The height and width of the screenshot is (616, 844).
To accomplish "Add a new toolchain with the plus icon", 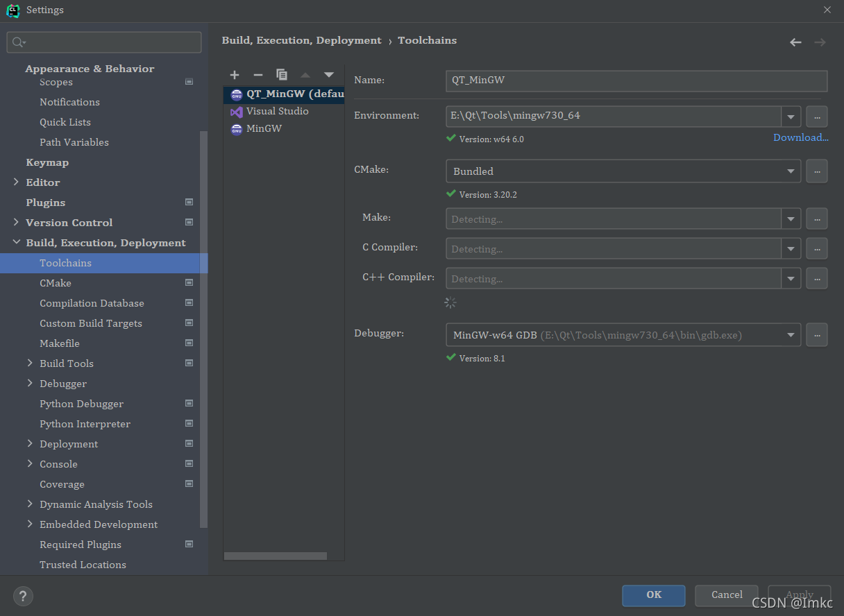I will [x=235, y=75].
